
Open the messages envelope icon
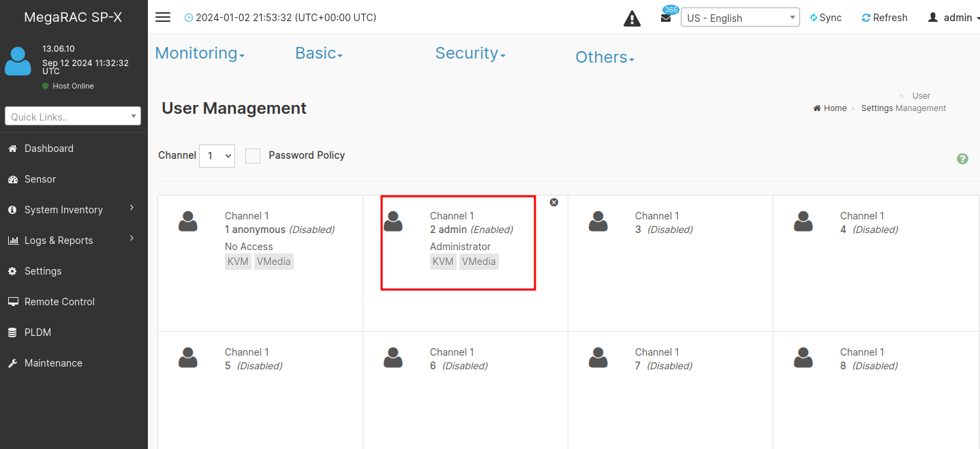(x=666, y=18)
